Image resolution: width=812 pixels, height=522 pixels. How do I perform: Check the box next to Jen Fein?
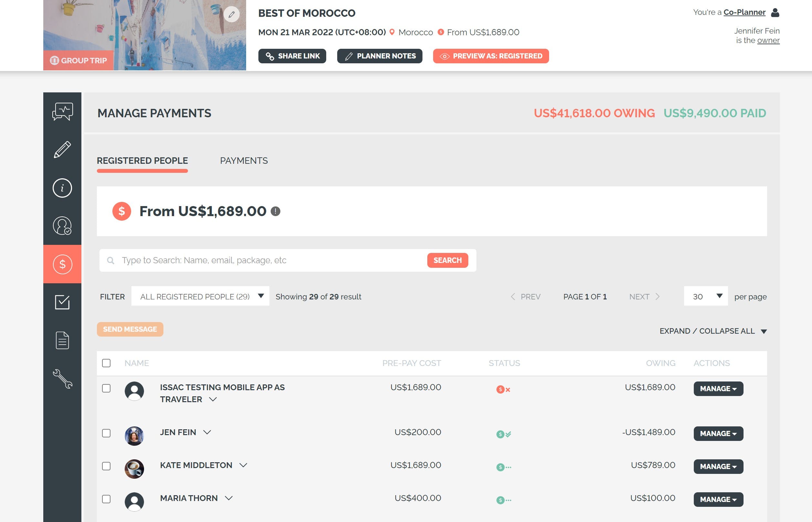pos(106,433)
